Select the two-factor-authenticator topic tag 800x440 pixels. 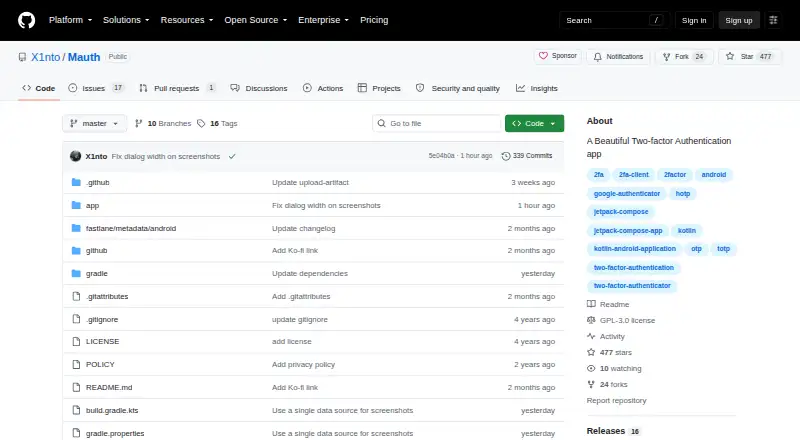tap(632, 286)
